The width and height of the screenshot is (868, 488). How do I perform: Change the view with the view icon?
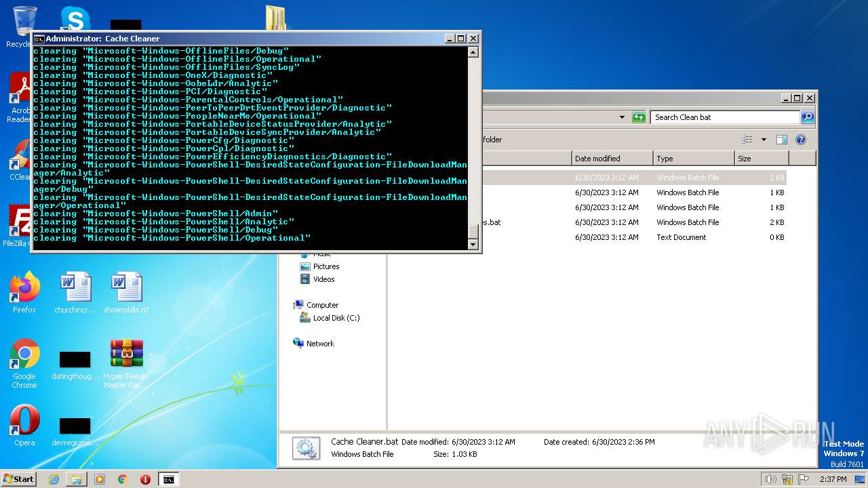pos(747,140)
